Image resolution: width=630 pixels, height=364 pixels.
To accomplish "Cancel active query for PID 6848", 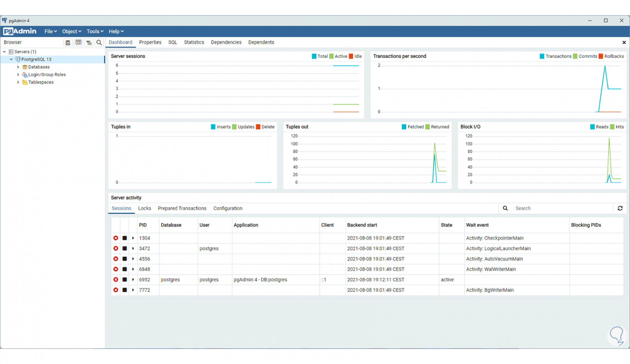I will (124, 269).
